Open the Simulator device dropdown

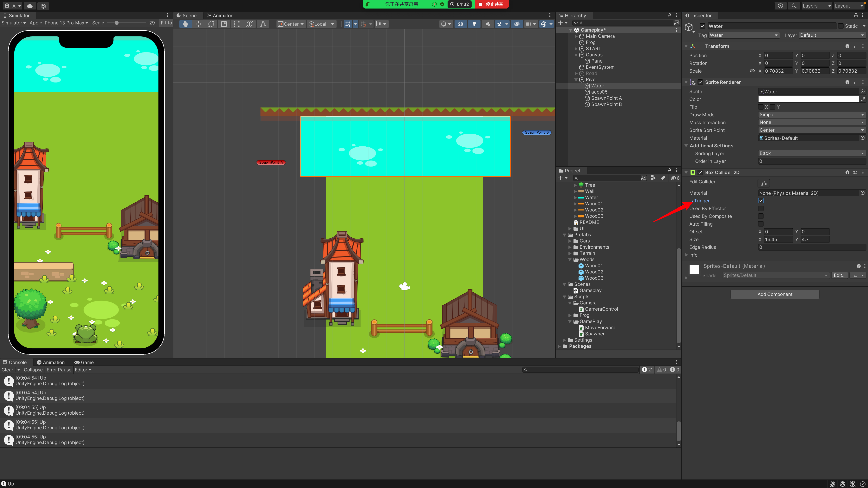[x=59, y=23]
